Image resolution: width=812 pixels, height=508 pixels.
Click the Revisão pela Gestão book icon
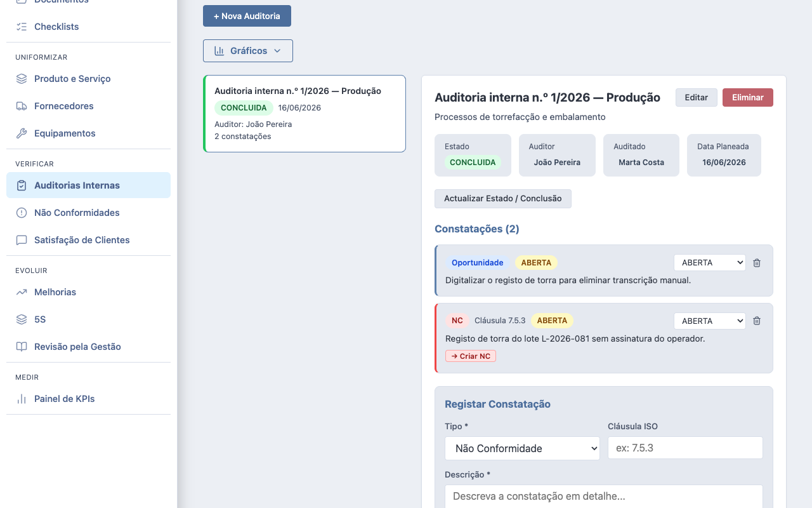[x=22, y=347]
